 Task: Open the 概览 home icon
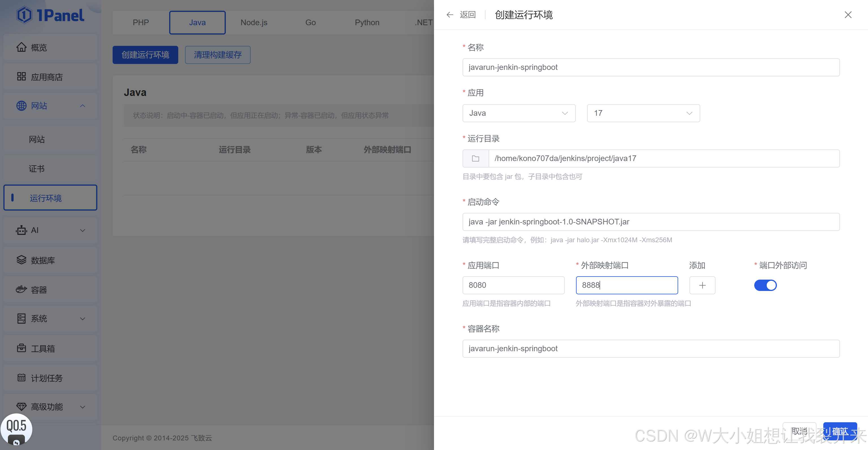21,47
